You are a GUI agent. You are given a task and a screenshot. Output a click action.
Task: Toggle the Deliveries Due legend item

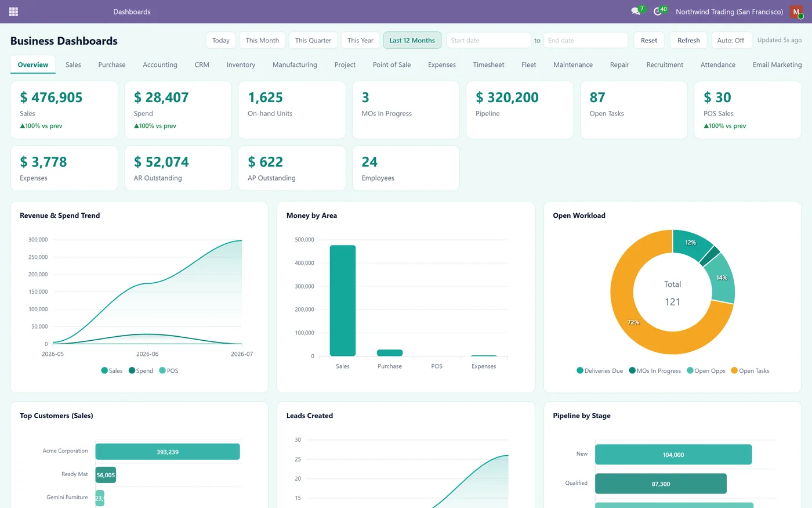click(x=600, y=370)
